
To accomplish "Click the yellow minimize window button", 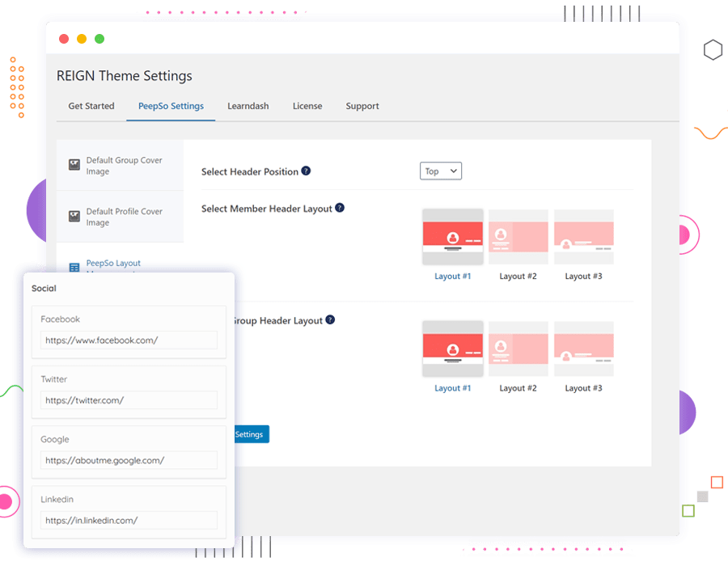I will pyautogui.click(x=82, y=39).
